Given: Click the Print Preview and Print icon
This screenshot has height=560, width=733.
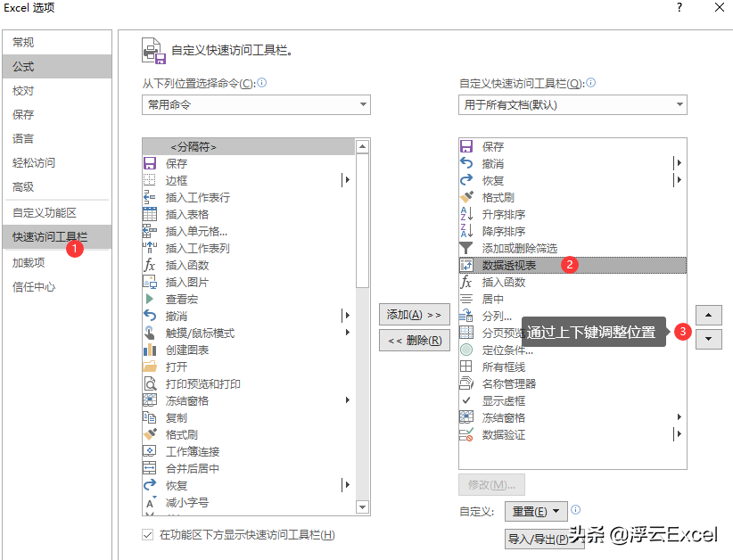Looking at the screenshot, I should pos(150,383).
